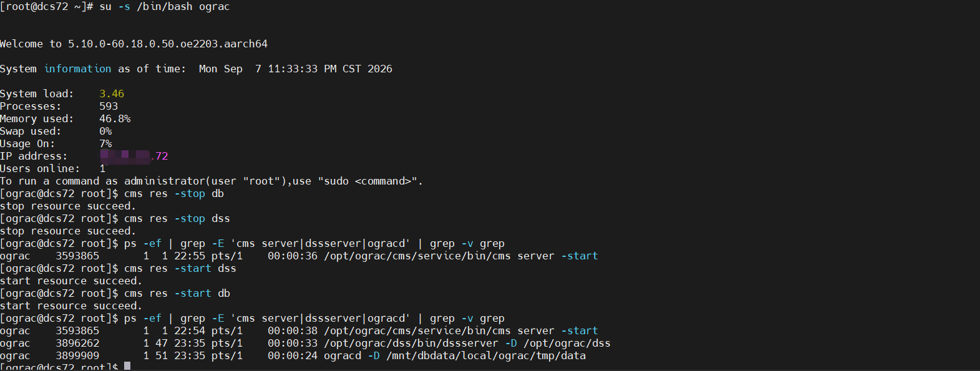Click the cyan word "information"
The image size is (980, 371).
tap(77, 69)
